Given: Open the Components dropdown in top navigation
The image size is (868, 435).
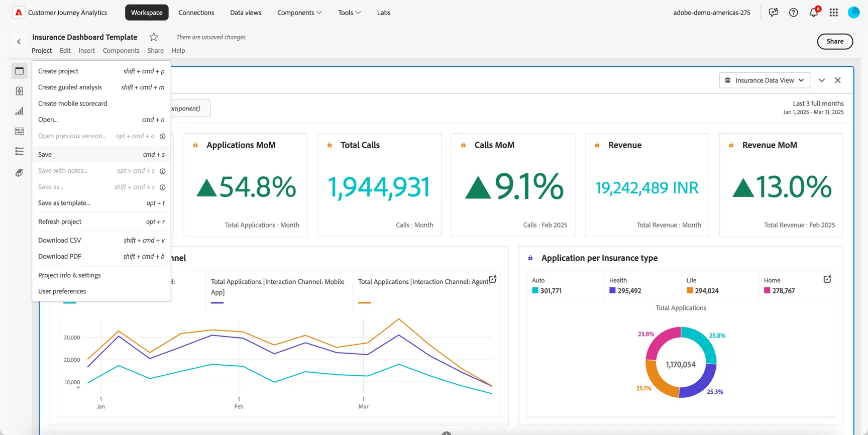Looking at the screenshot, I should [300, 13].
